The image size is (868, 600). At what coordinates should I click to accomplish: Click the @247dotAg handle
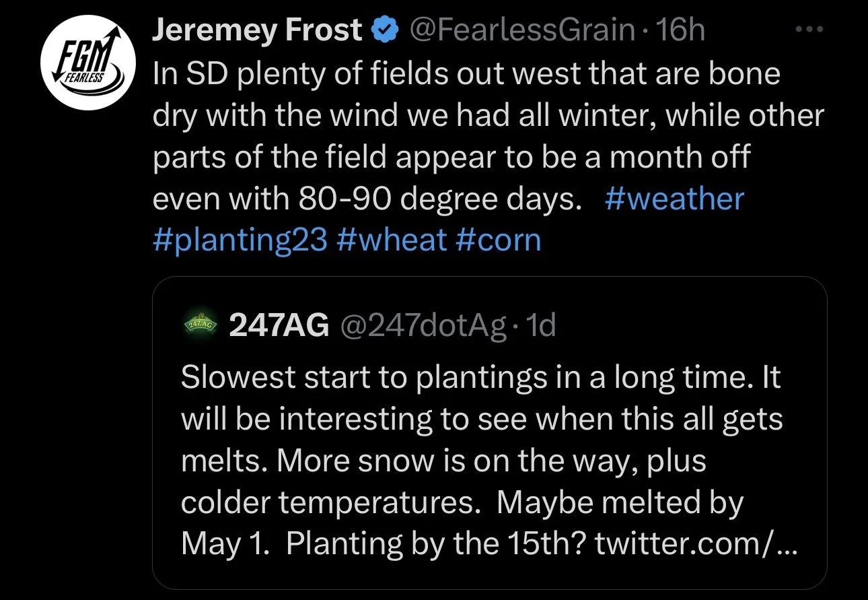point(424,326)
